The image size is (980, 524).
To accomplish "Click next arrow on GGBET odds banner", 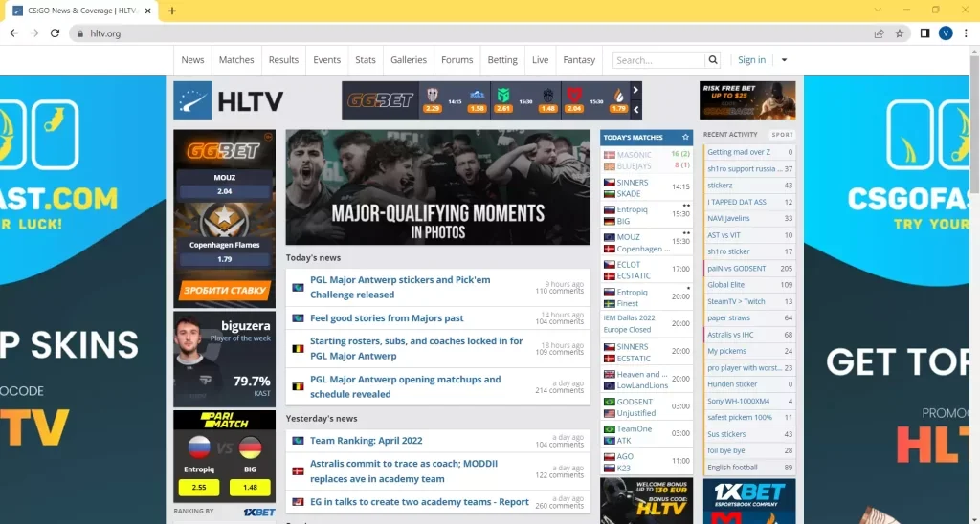I will pos(635,90).
